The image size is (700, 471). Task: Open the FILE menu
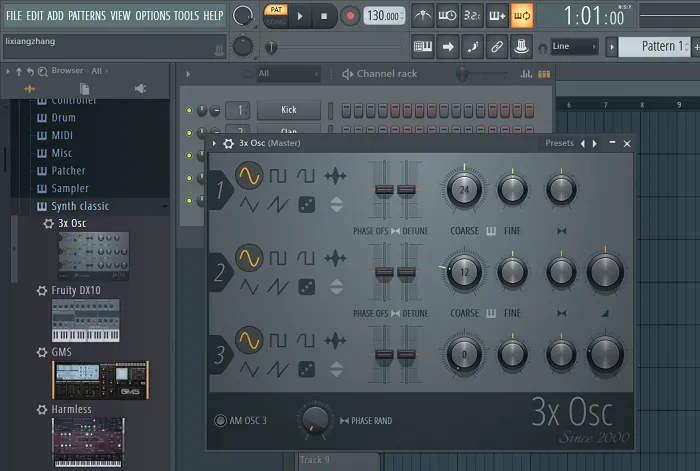pyautogui.click(x=14, y=16)
